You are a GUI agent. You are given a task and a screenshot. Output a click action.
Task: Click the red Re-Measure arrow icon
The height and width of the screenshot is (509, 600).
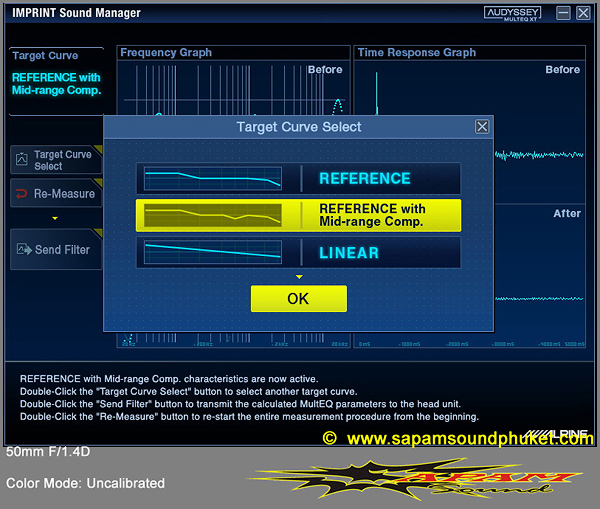(21, 194)
